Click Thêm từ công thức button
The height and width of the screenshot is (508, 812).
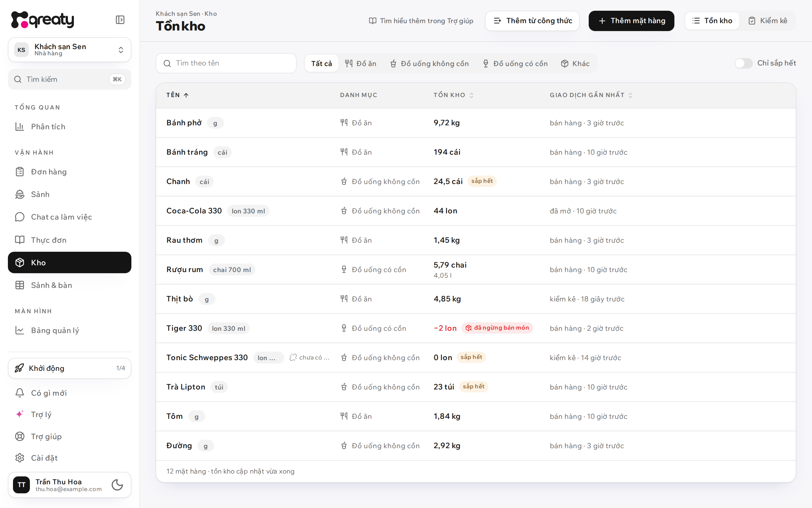(532, 21)
